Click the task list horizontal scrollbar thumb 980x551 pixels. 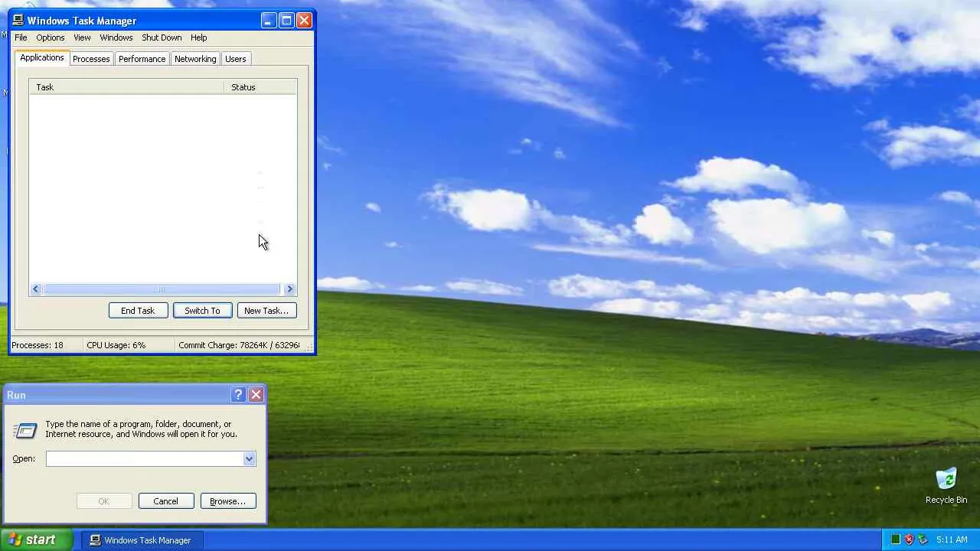(162, 289)
